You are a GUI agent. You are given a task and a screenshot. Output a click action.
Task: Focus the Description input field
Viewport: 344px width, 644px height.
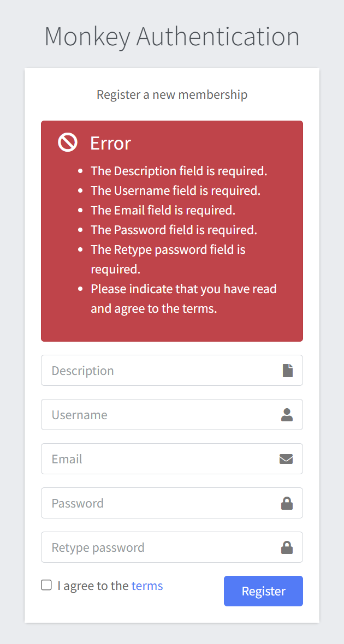pos(172,371)
